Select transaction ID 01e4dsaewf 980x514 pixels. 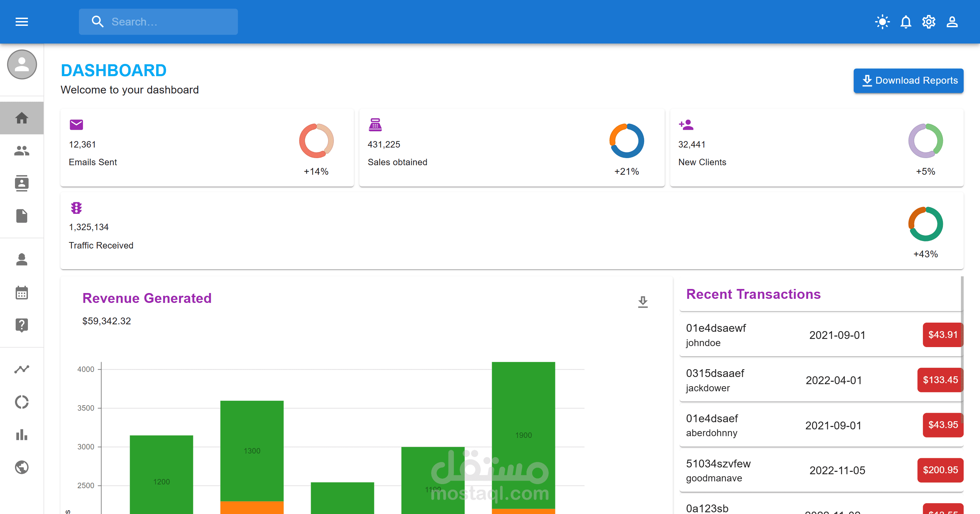coord(716,328)
